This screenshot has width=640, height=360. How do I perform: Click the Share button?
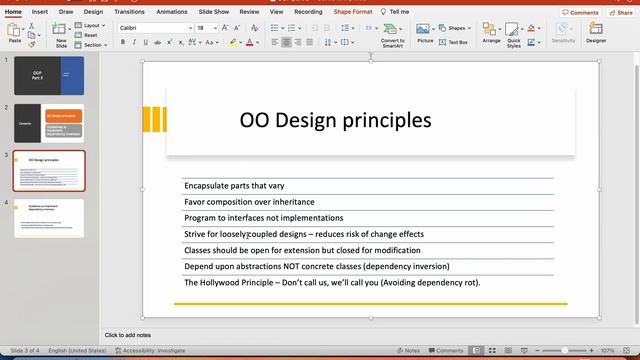point(621,13)
